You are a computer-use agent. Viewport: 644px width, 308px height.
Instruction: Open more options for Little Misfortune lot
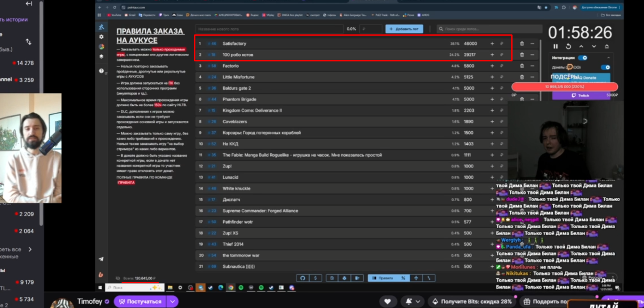(x=532, y=77)
